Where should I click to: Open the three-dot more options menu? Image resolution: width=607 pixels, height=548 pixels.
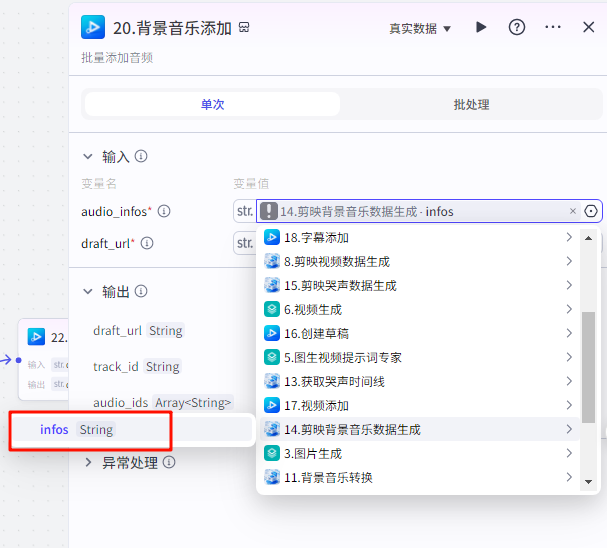(x=553, y=28)
